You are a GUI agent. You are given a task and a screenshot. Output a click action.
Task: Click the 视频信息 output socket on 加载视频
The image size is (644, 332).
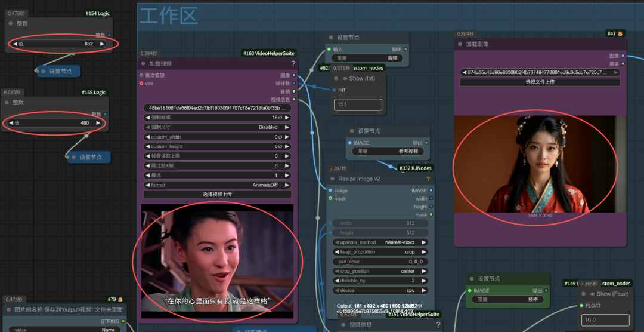(293, 99)
